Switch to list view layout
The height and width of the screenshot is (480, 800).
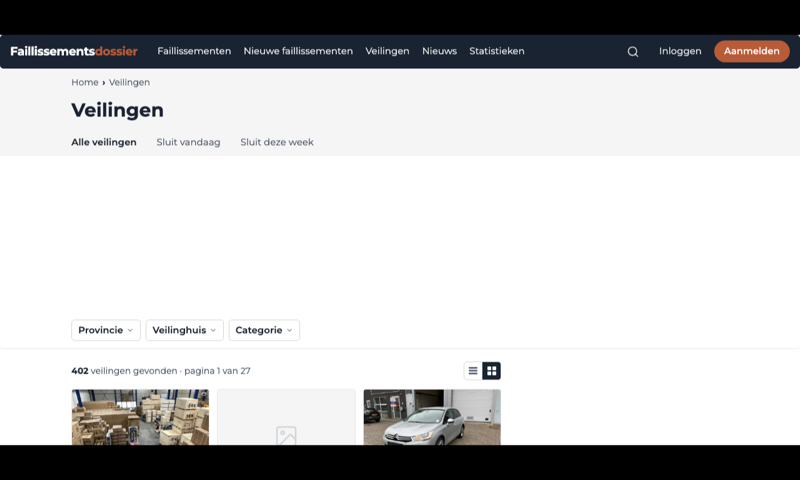coord(473,371)
